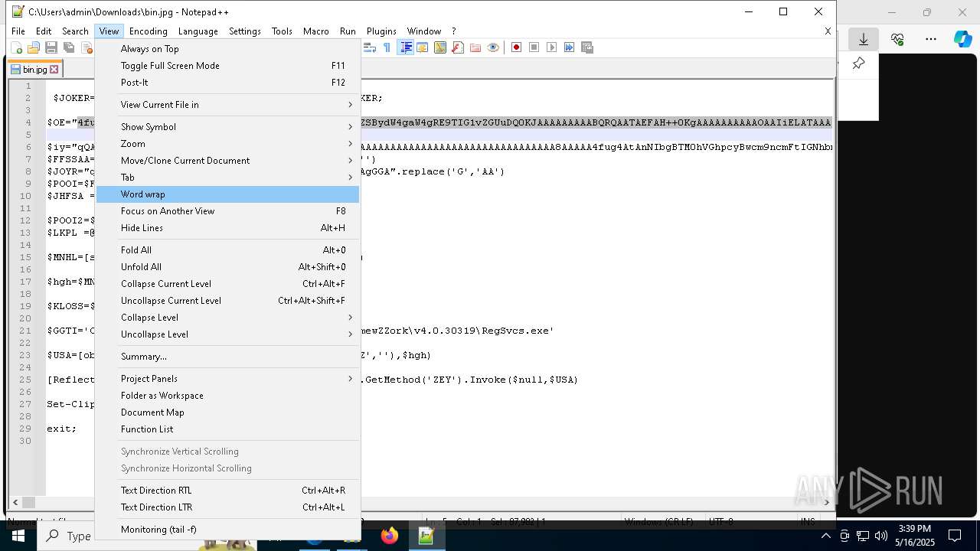The height and width of the screenshot is (551, 980).
Task: Toggle the Indent Guide toolbar icon
Action: click(406, 47)
